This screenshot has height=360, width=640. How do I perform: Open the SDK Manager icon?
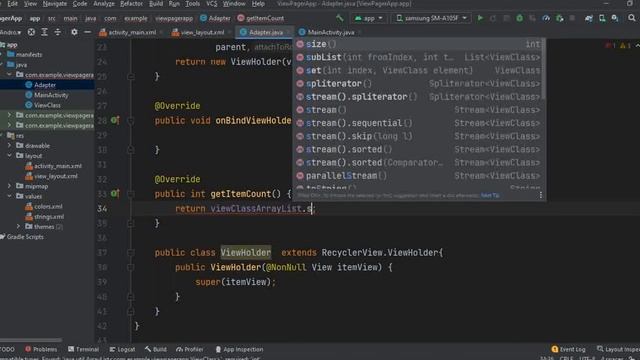(x=615, y=18)
